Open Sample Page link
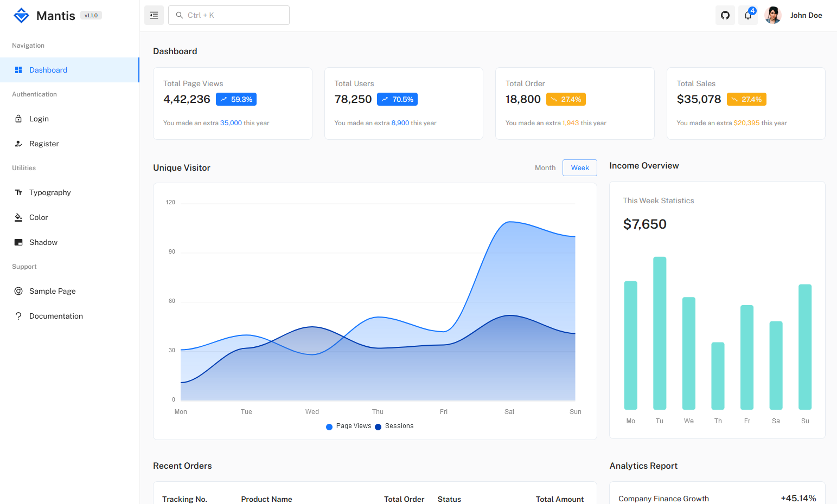This screenshot has width=837, height=504. point(69,291)
